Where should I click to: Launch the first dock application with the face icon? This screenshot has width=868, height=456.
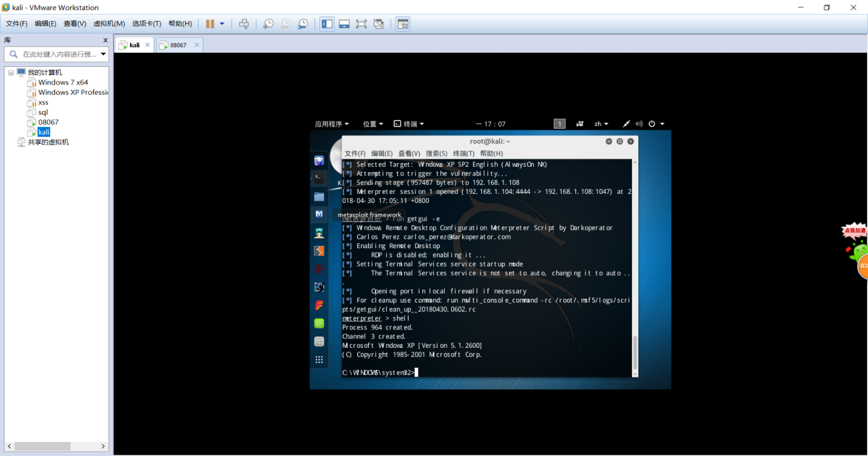(x=319, y=160)
